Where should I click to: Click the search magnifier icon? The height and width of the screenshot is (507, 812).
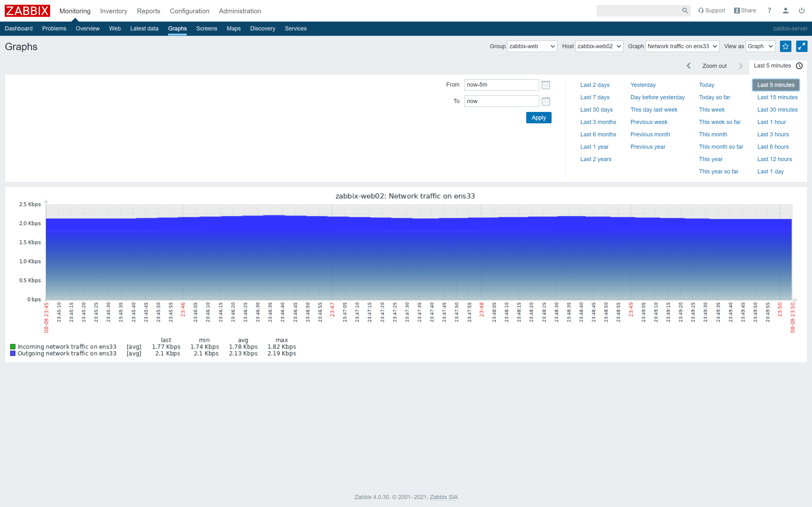(x=685, y=11)
